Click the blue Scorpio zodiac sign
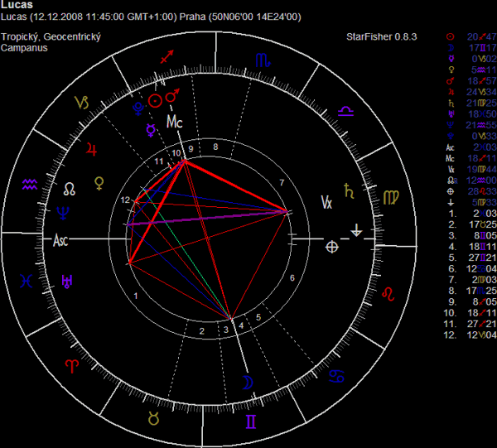497x448 pixels. [x=262, y=60]
